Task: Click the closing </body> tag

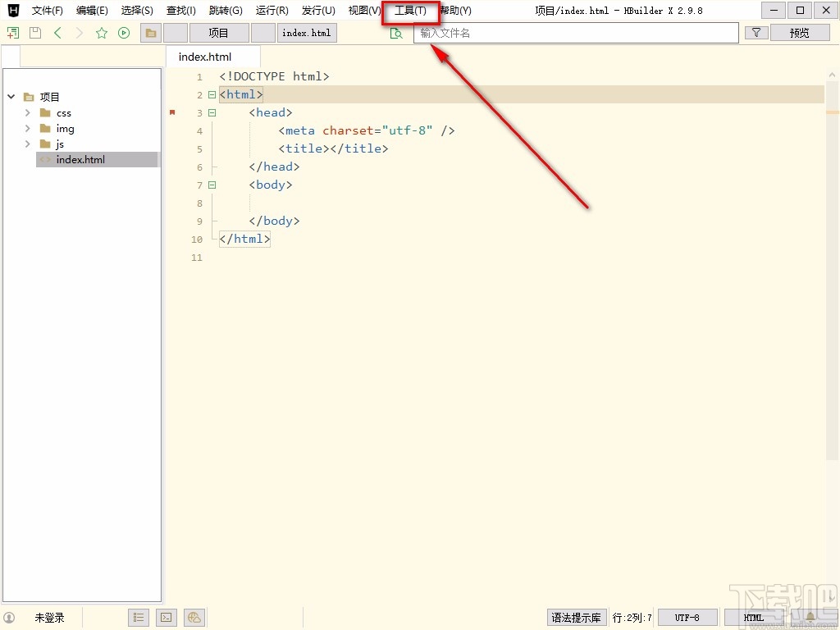Action: coord(274,221)
